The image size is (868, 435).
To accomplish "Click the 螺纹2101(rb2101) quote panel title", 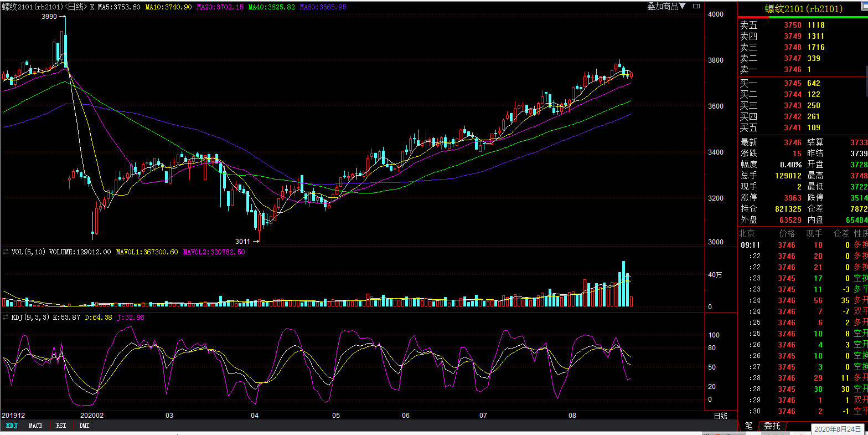I will 803,9.
